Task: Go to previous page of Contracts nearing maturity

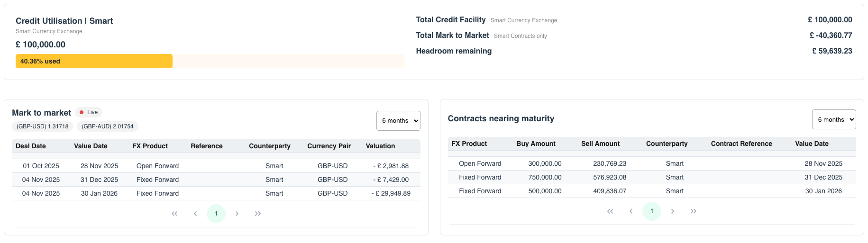Action: tap(631, 211)
